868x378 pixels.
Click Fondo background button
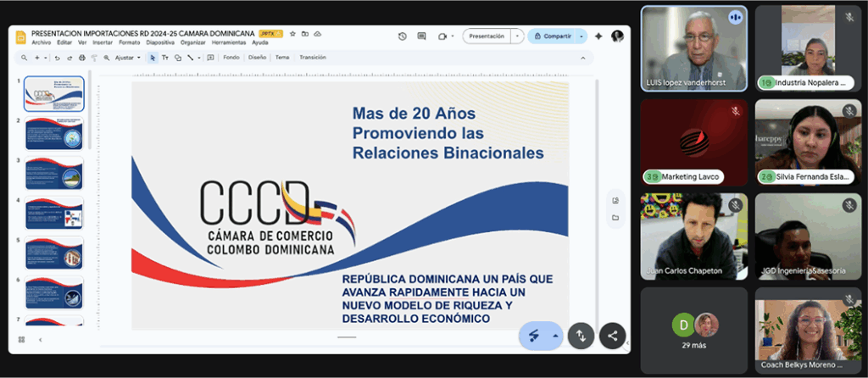[231, 58]
